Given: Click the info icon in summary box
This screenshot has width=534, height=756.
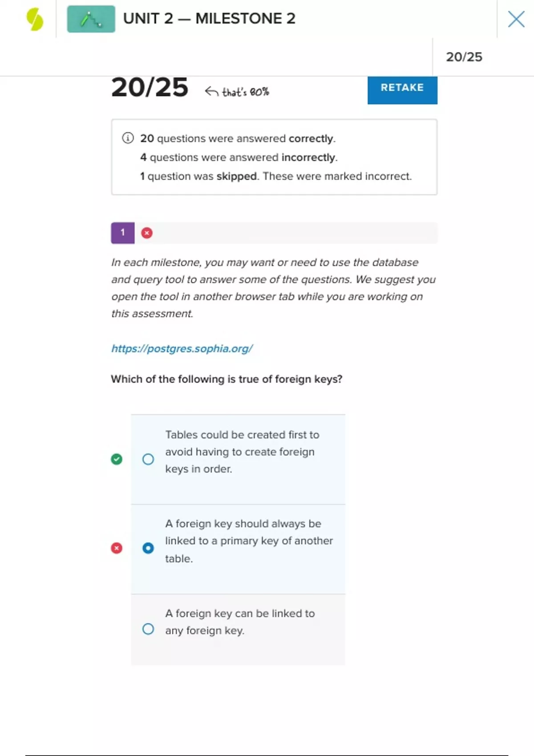Looking at the screenshot, I should [x=128, y=138].
